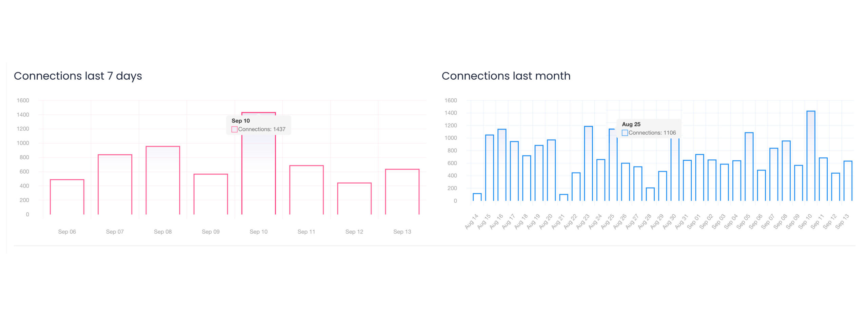Click the Sep 06 bar in 7-day chart
The image size is (868, 316).
(x=67, y=197)
